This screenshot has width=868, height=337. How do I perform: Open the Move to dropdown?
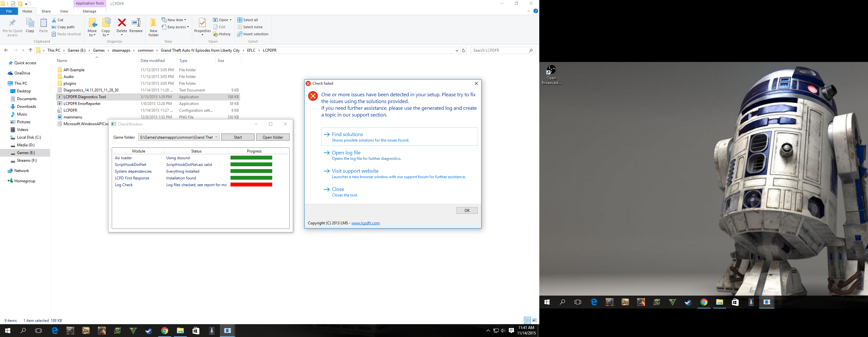tap(92, 27)
